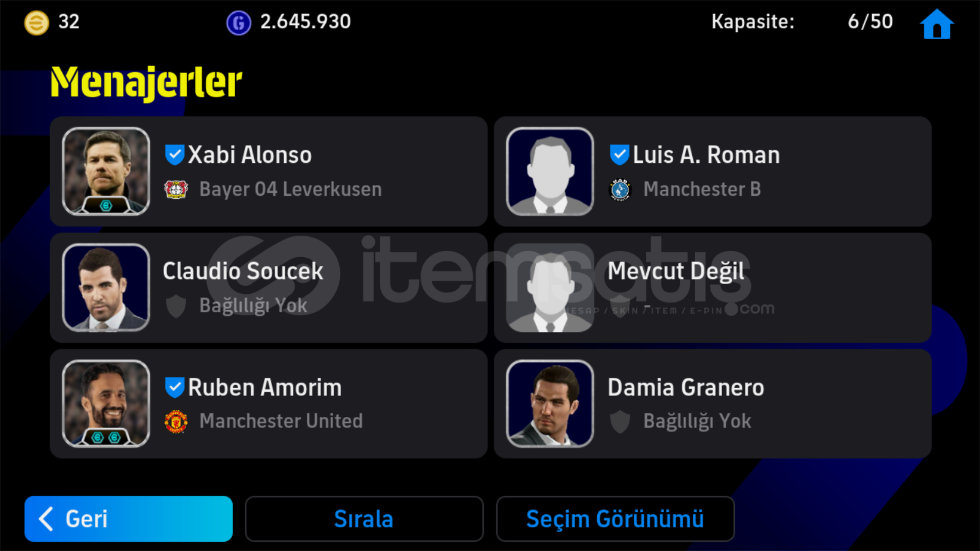Tap the blue home icon
The width and height of the screenshot is (980, 551).
click(x=937, y=24)
